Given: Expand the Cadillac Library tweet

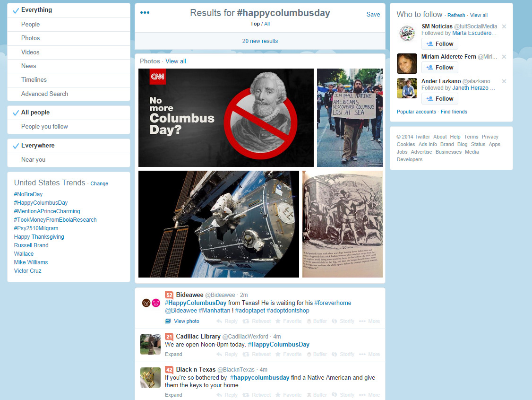Looking at the screenshot, I should 173,354.
